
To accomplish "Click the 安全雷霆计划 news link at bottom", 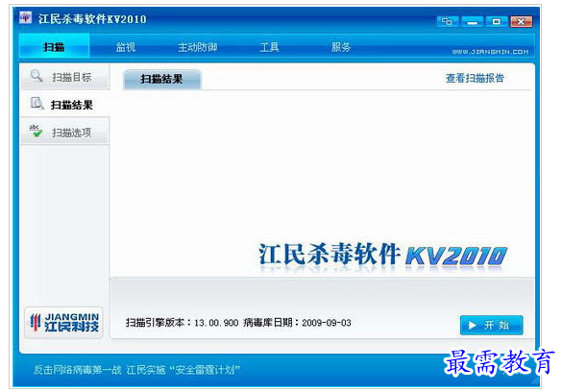I will pos(136,369).
